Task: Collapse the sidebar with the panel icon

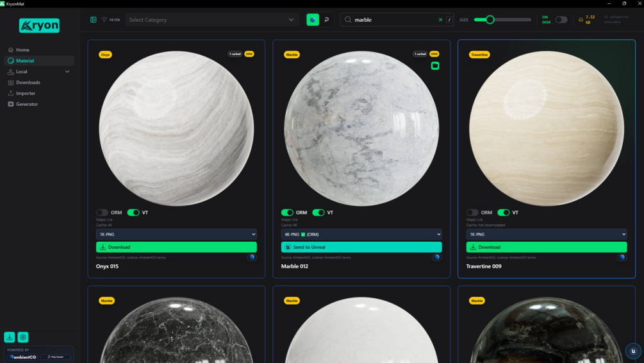Action: (x=93, y=20)
